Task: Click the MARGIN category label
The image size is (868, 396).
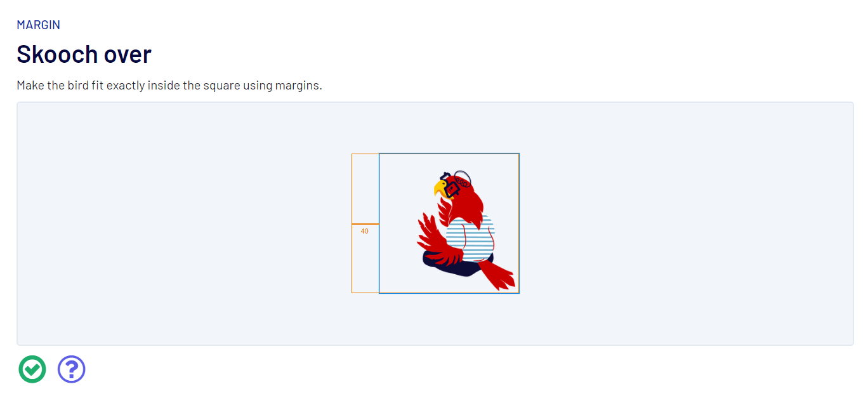Action: pos(39,25)
